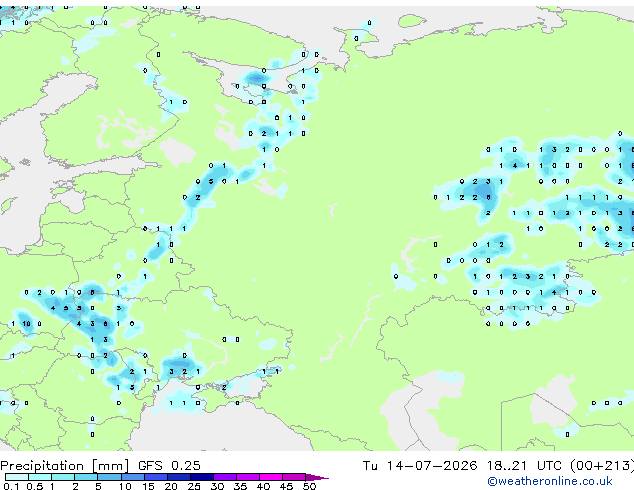634x490 pixels.
Task: Click the 30–35 mm purple legend swatch
Action: coord(225,477)
